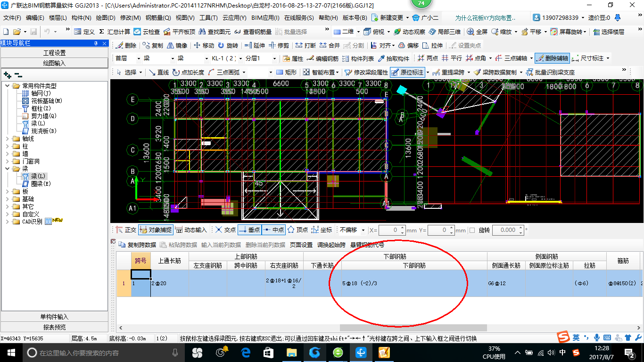Expand the 板 tree node
Image resolution: width=644 pixels, height=362 pixels.
[x=8, y=192]
